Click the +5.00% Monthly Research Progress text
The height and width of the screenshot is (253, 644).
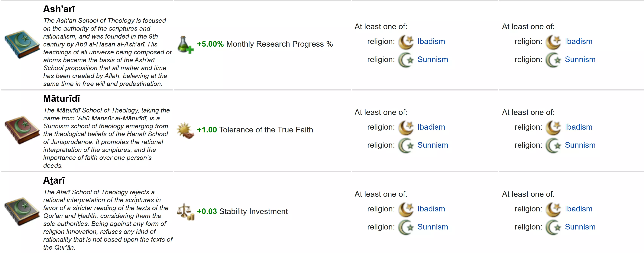pyautogui.click(x=265, y=44)
